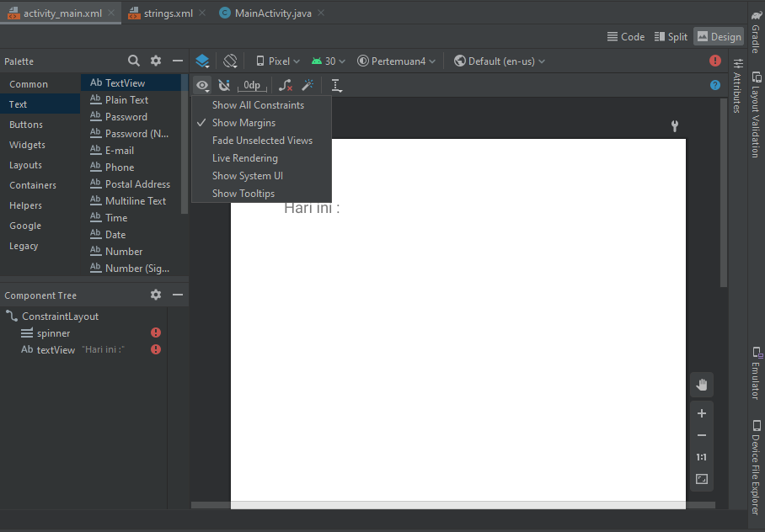This screenshot has height=532, width=765.
Task: Set zoom to 1:1 ratio
Action: [702, 457]
